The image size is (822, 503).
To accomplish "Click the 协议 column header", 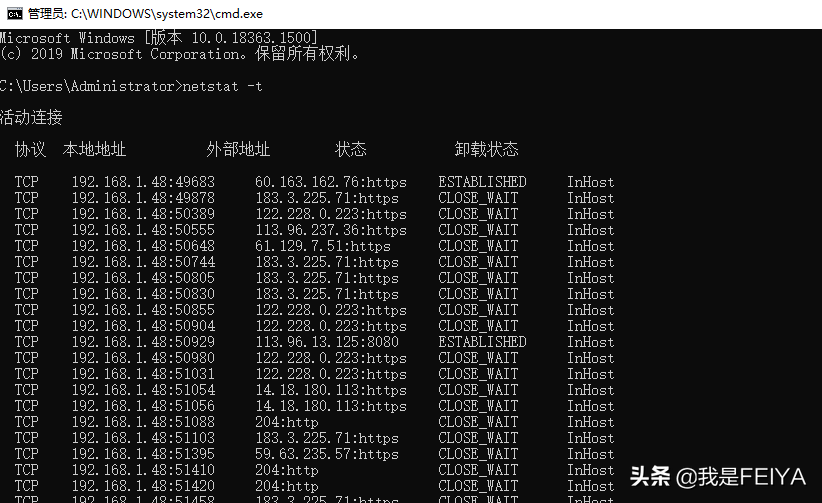I will coord(30,149).
